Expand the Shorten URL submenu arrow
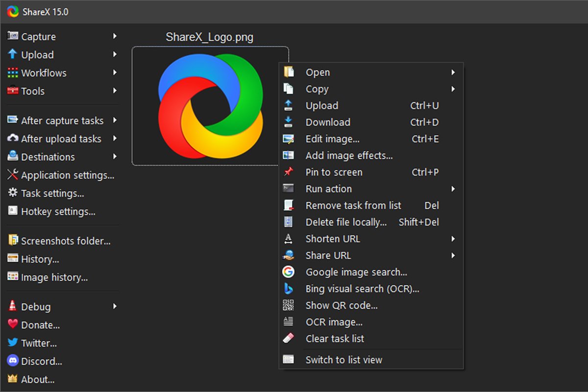This screenshot has height=392, width=588. [x=453, y=239]
